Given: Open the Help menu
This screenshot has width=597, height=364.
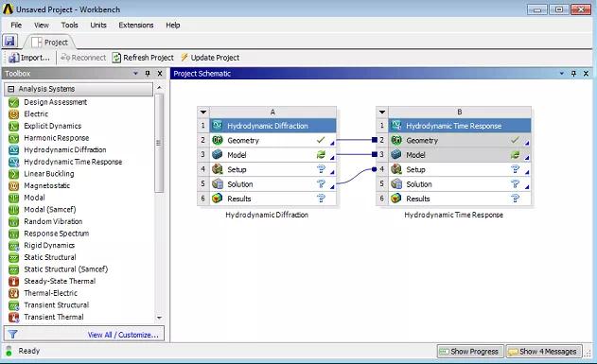Looking at the screenshot, I should [173, 26].
